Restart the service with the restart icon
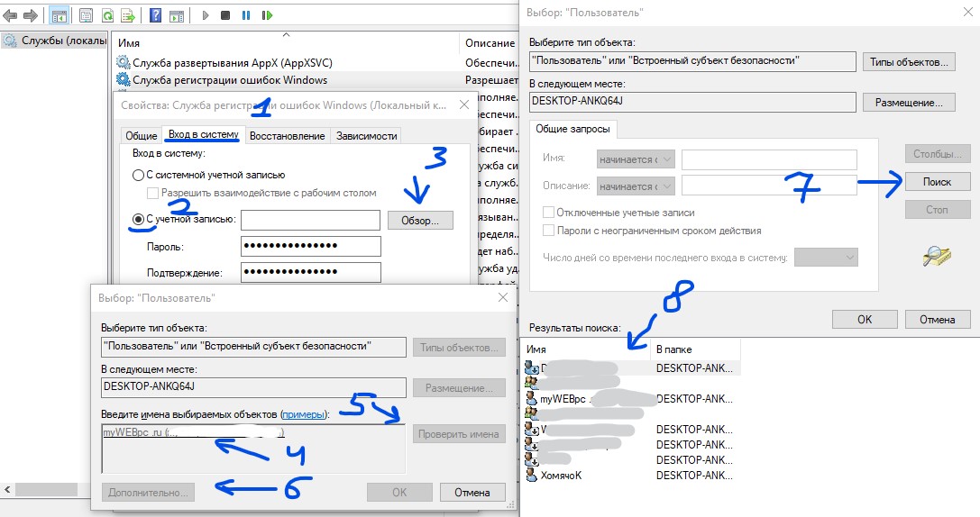Viewport: 980px width, 517px height. [267, 15]
